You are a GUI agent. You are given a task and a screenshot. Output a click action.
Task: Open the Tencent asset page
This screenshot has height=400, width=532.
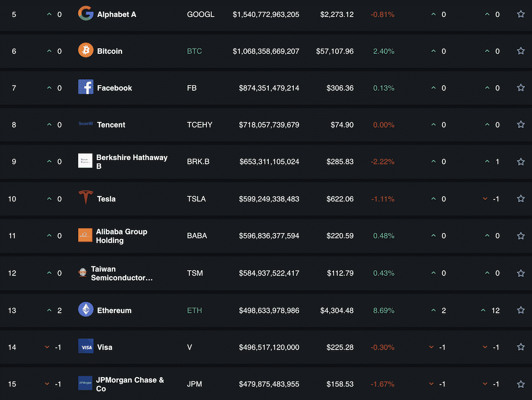tap(111, 124)
